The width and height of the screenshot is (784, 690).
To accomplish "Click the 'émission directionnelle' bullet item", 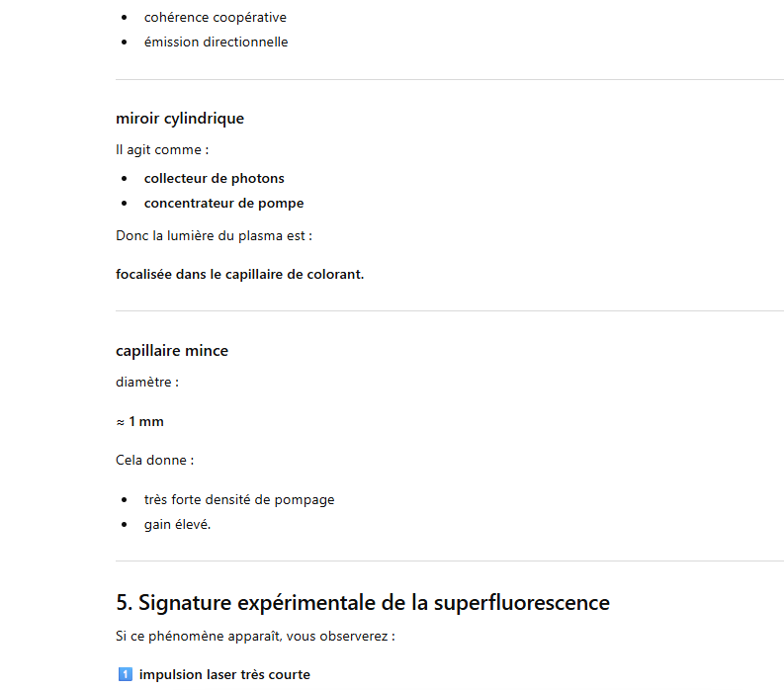I will [x=216, y=42].
